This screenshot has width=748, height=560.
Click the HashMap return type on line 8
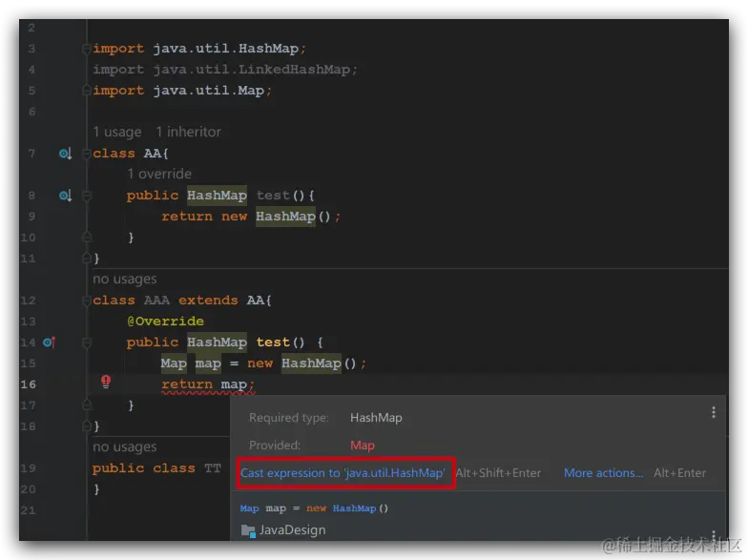tap(218, 195)
